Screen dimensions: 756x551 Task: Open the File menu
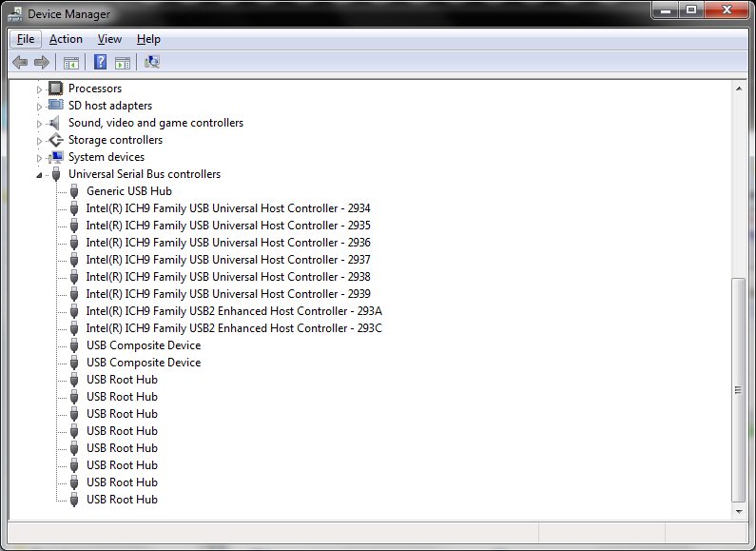pyautogui.click(x=26, y=39)
